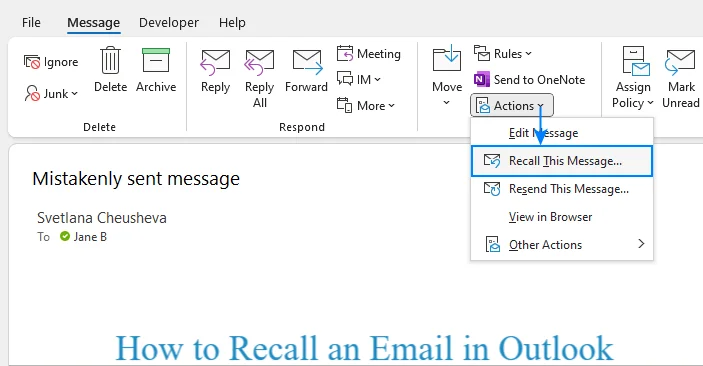703x366 pixels.
Task: Click the Ignore conversation button
Action: [51, 62]
